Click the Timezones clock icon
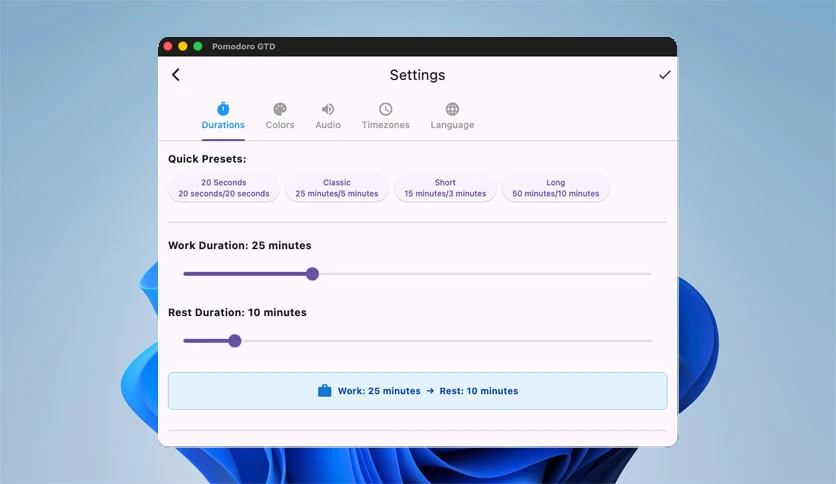Image resolution: width=836 pixels, height=484 pixels. pyautogui.click(x=385, y=109)
